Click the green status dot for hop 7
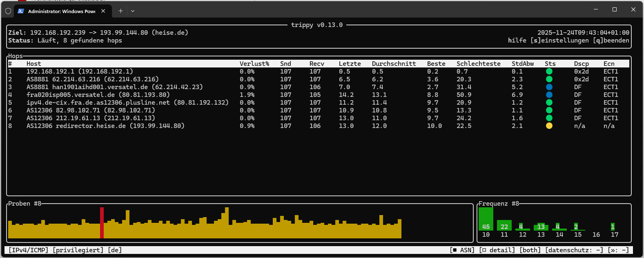The width and height of the screenshot is (644, 258). click(x=549, y=118)
